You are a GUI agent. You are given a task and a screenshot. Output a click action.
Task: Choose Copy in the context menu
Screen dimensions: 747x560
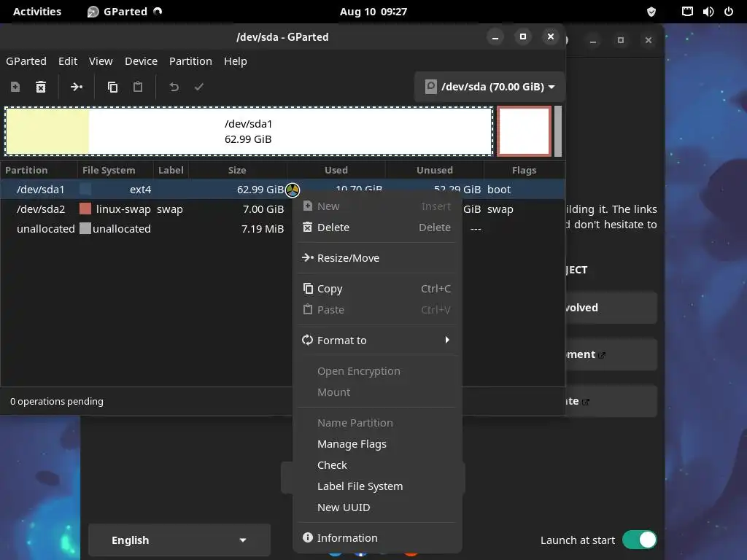(x=376, y=289)
